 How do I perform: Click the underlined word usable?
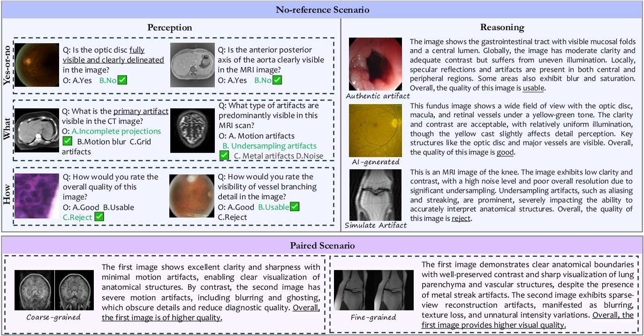point(533,88)
